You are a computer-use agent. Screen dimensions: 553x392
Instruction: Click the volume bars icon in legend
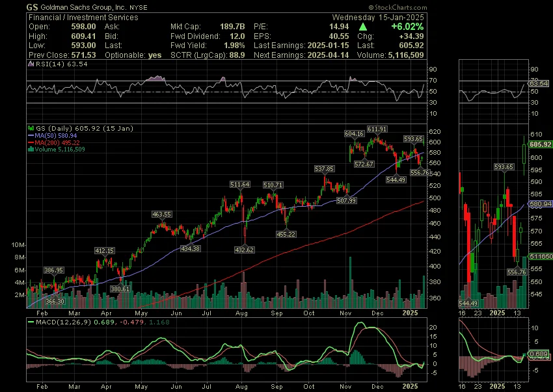(x=31, y=150)
